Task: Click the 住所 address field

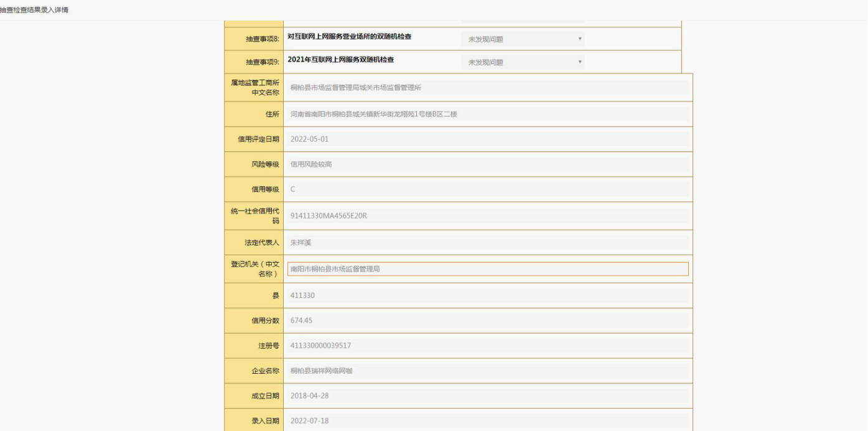Action: tap(488, 114)
